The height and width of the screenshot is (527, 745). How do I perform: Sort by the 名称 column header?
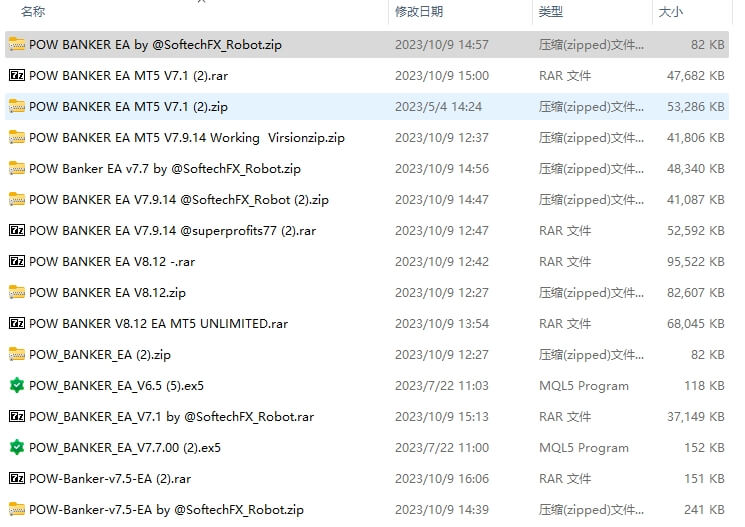[33, 11]
